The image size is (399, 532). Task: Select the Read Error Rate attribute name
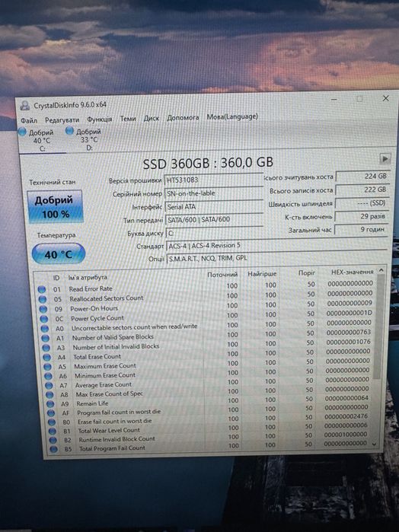[x=91, y=288]
